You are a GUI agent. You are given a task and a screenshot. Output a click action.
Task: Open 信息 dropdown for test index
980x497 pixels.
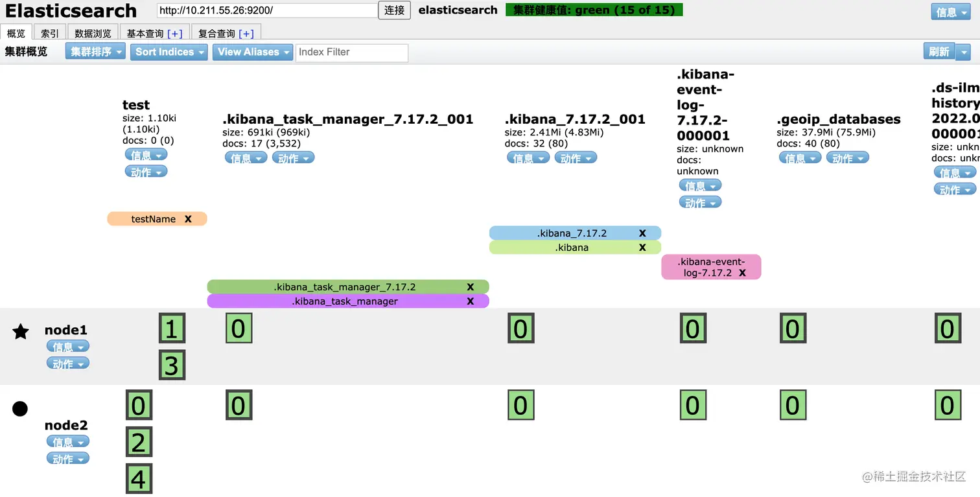[x=146, y=155]
